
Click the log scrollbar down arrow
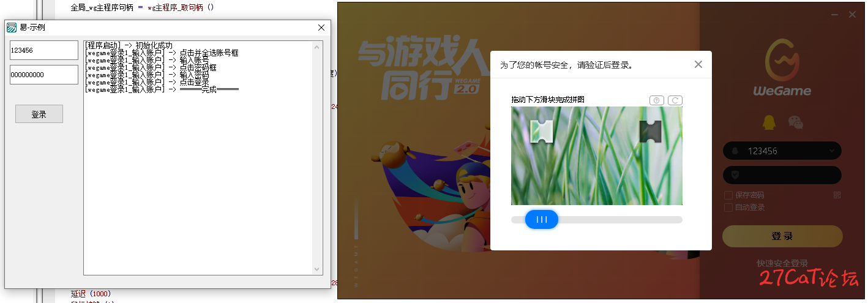(x=317, y=269)
